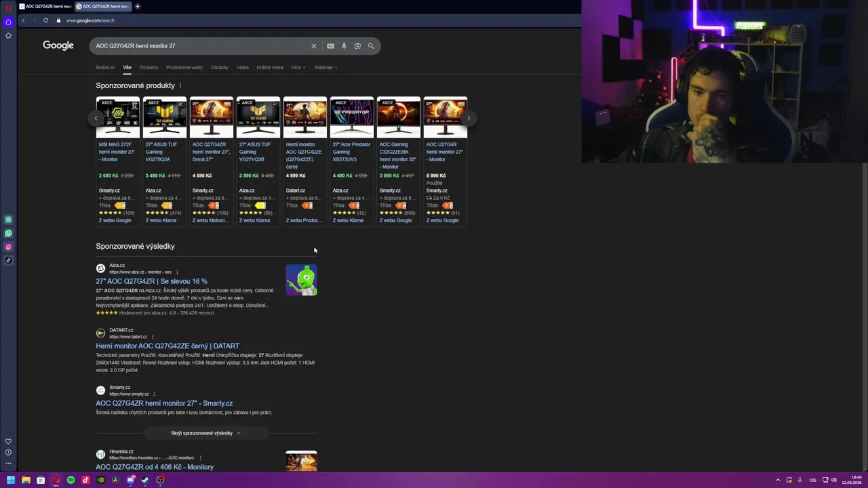Open Windows Start menu

pyautogui.click(x=11, y=480)
